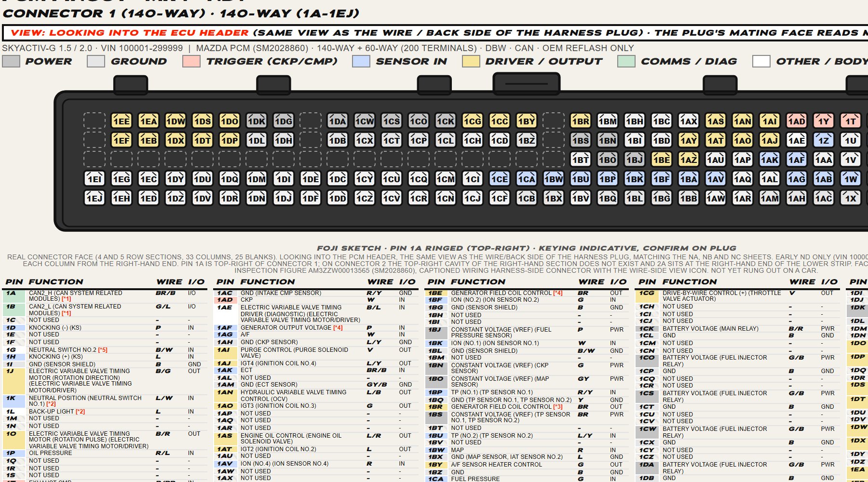Click pin 1AD in the connector diagram

click(x=797, y=121)
